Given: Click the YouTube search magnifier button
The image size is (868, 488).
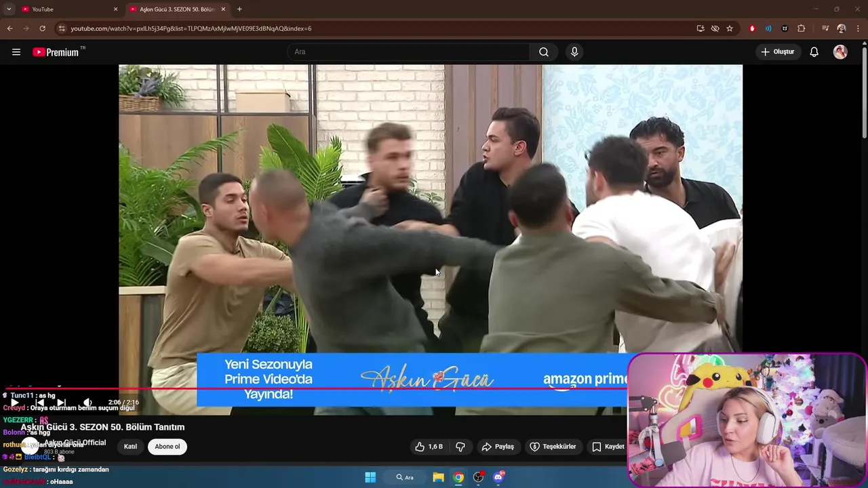Looking at the screenshot, I should pyautogui.click(x=544, y=52).
